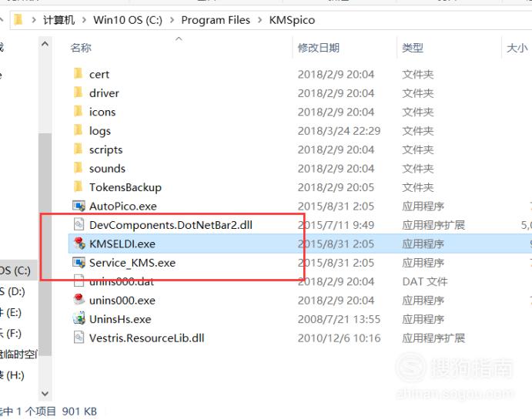This screenshot has width=532, height=420.
Task: Click the AutoPico.exe application icon
Action: [x=79, y=206]
